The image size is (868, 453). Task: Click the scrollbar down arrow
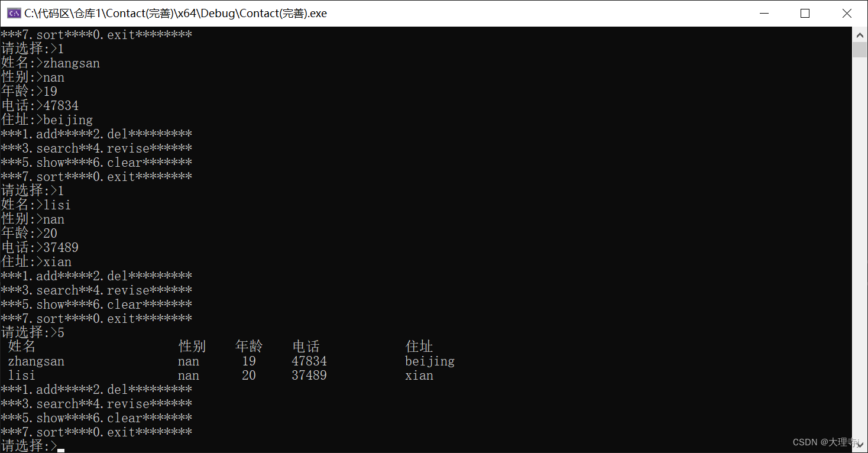(860, 445)
